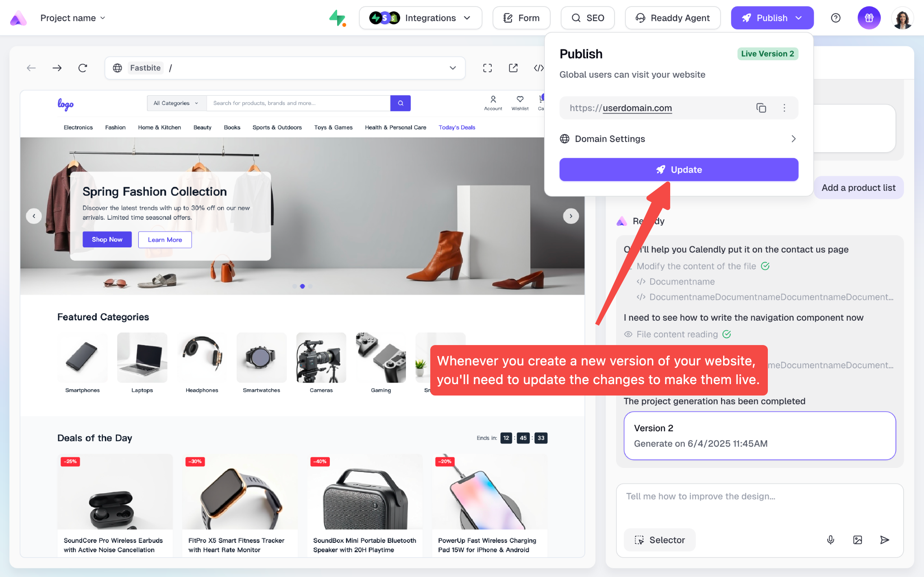This screenshot has height=577, width=924.
Task: Open the gift rewards icon
Action: click(x=869, y=18)
